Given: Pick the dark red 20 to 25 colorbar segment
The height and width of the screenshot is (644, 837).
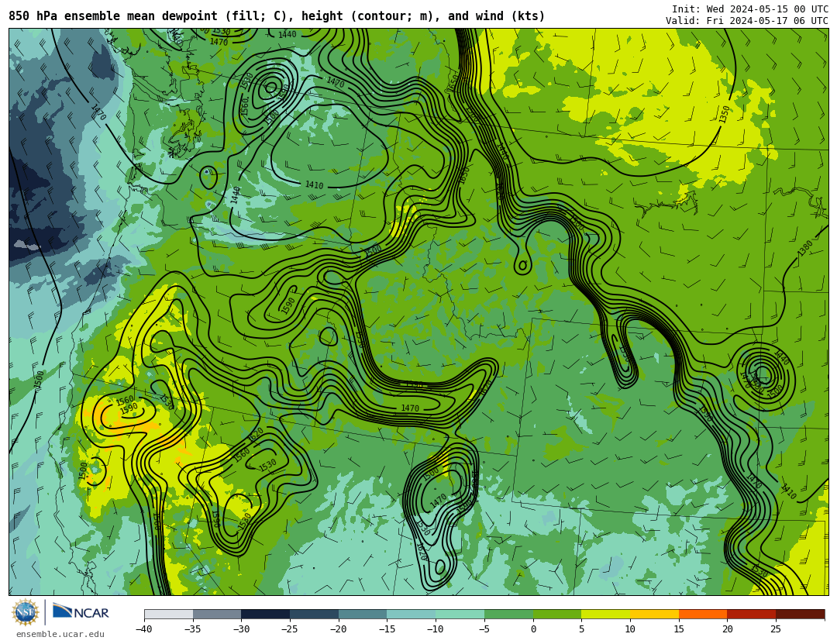Looking at the screenshot, I should pyautogui.click(x=751, y=614).
